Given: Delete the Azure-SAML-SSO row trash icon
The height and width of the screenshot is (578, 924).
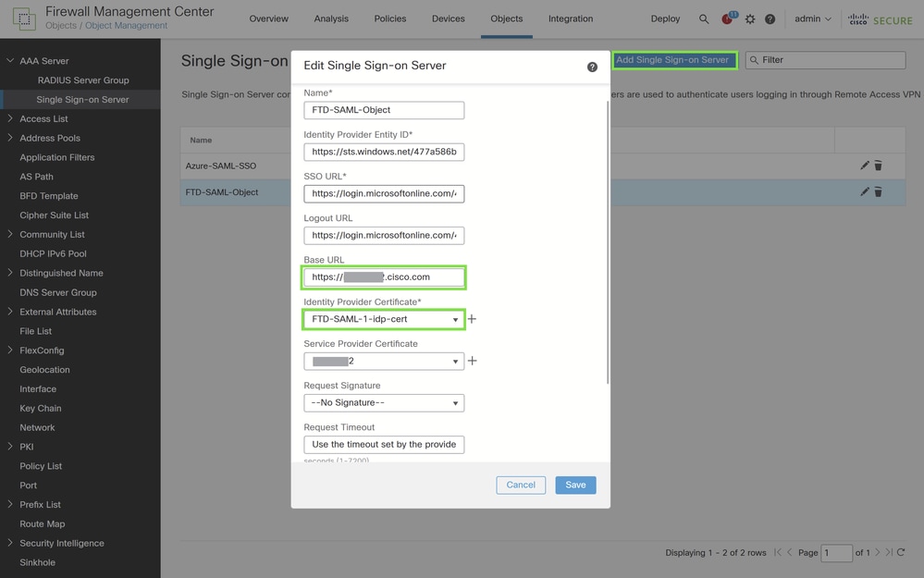Looking at the screenshot, I should click(878, 166).
